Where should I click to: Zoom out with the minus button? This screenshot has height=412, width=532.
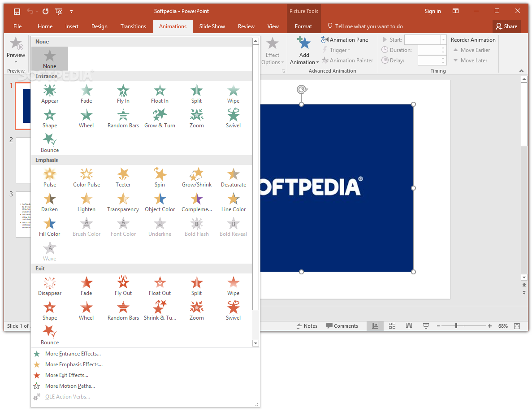[438, 326]
